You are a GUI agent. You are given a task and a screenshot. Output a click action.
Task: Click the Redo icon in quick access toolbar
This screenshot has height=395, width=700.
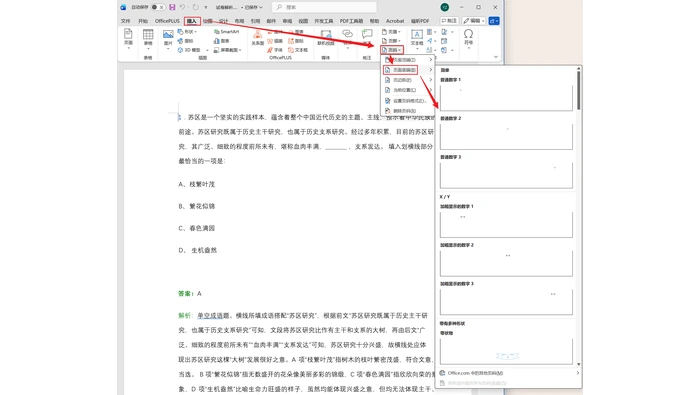195,7
